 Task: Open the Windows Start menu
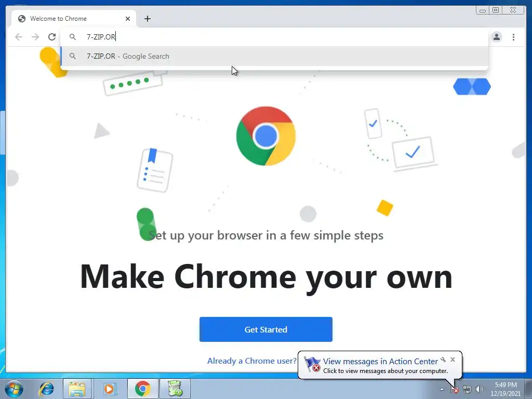coord(14,389)
